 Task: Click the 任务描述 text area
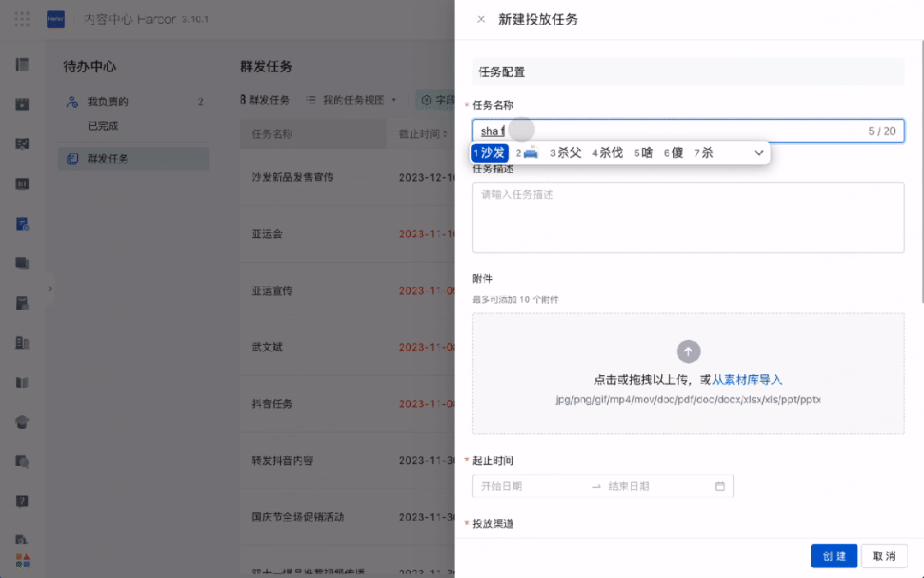(688, 217)
